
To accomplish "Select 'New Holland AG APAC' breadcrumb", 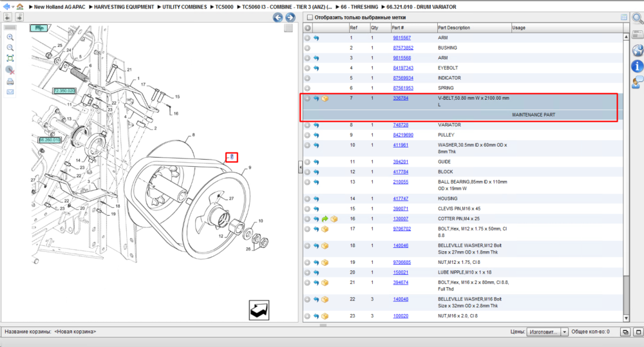I will coord(59,7).
